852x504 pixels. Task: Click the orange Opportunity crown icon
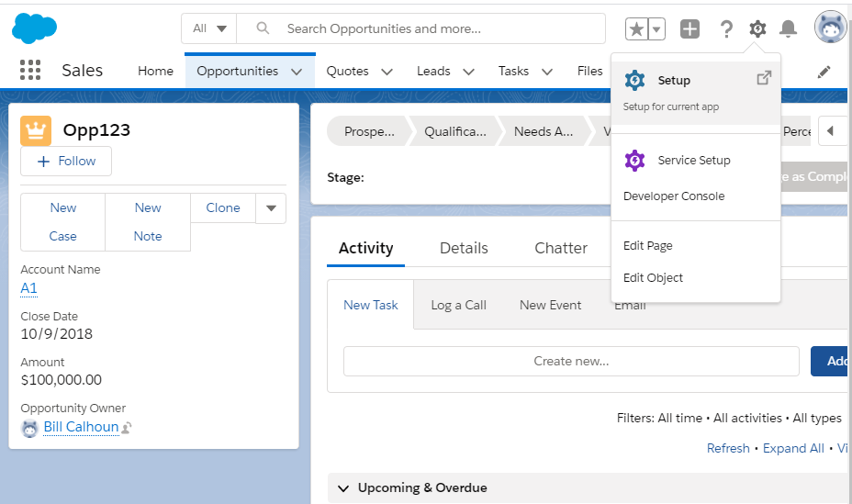click(36, 130)
